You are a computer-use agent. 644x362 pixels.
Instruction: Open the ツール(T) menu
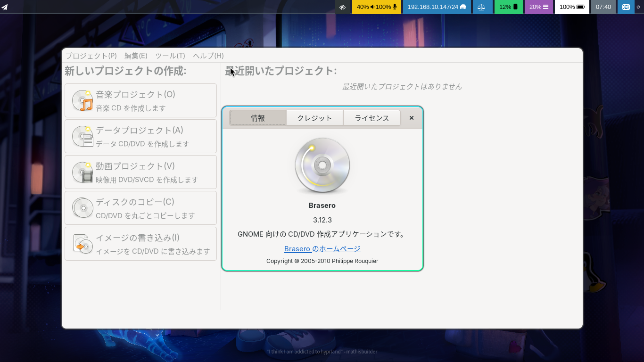click(x=170, y=56)
